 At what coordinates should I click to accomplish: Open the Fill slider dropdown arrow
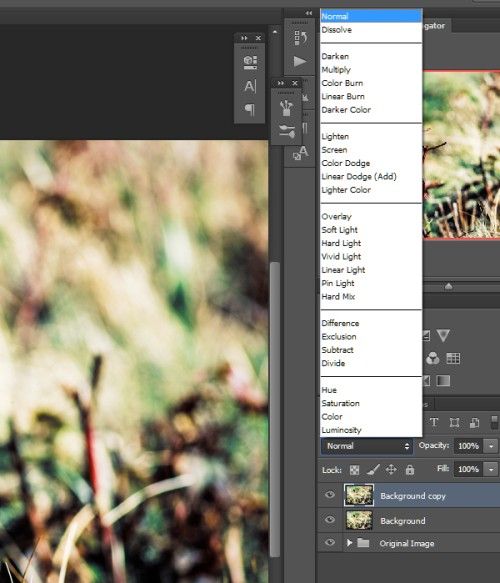(491, 469)
